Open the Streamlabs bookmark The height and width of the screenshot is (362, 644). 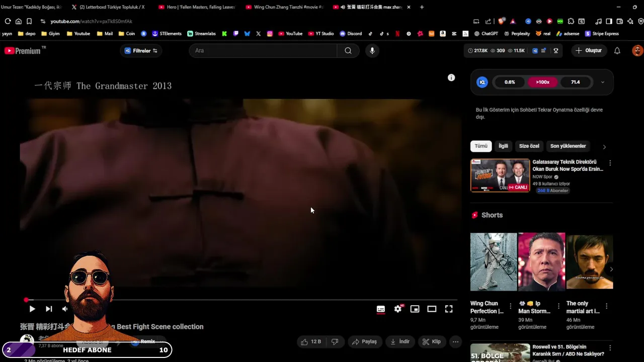(x=201, y=34)
